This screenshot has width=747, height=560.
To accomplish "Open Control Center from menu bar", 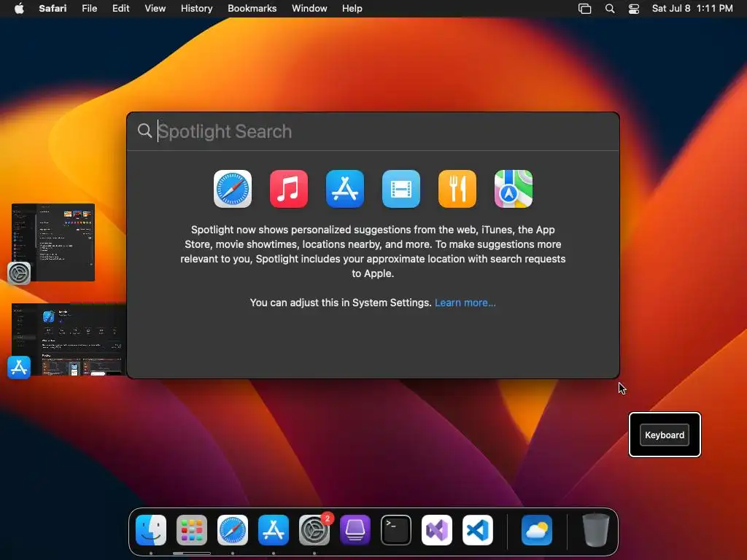I will [634, 9].
